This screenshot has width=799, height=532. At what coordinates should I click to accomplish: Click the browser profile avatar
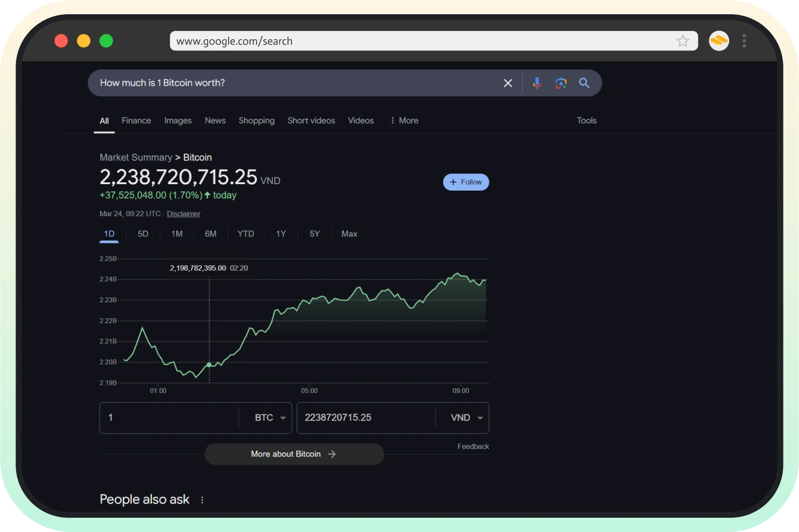[x=718, y=40]
